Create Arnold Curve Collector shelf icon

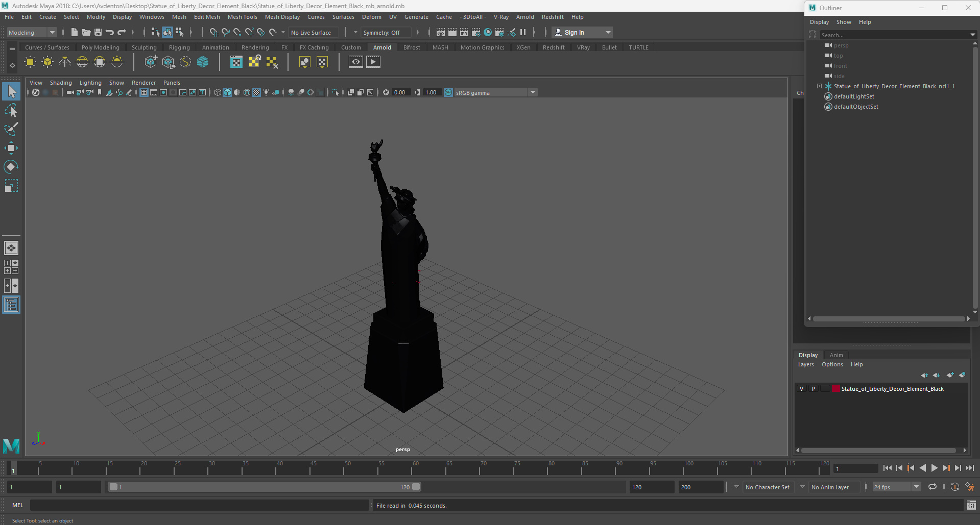(185, 62)
